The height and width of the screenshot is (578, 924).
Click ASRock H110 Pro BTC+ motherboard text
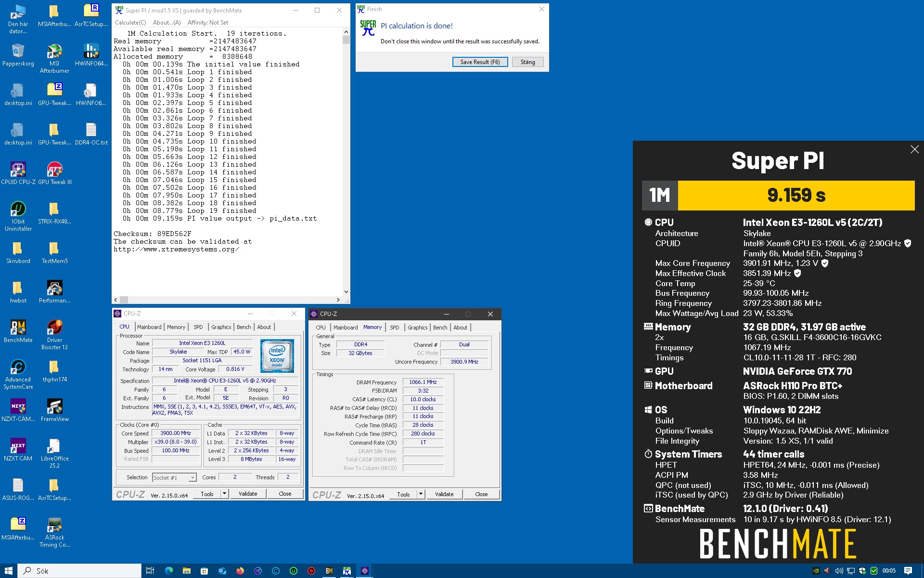coord(793,386)
